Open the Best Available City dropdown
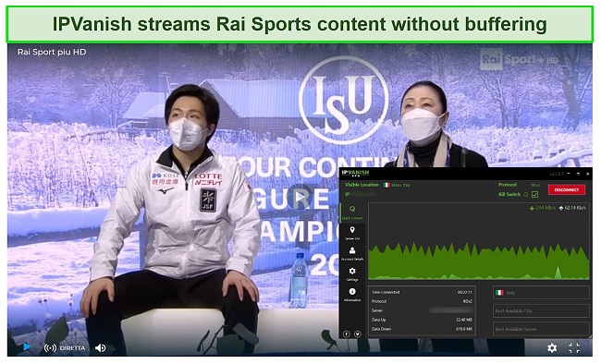 (x=541, y=310)
